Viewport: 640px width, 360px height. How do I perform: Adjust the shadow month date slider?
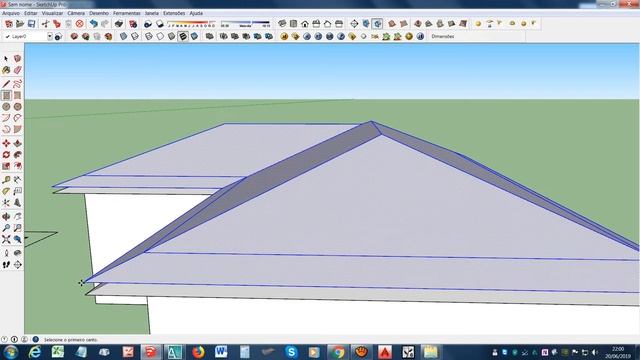(x=191, y=24)
